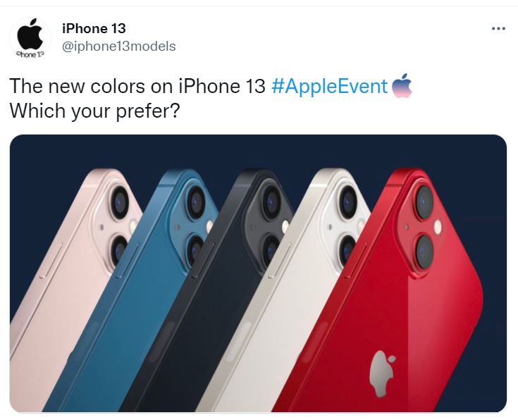
Task: Click the Apple logo profile avatar
Action: pos(30,38)
